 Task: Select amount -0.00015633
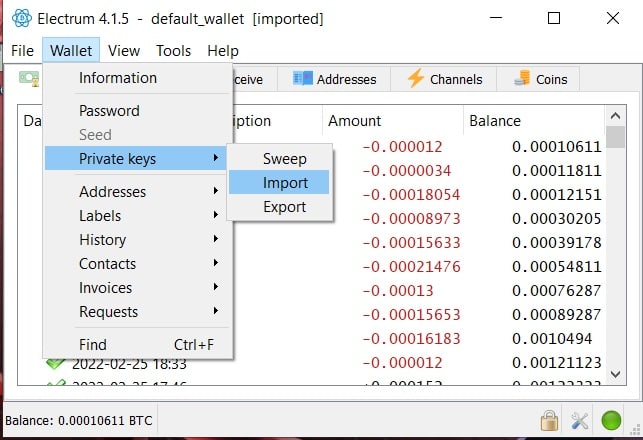click(x=411, y=243)
